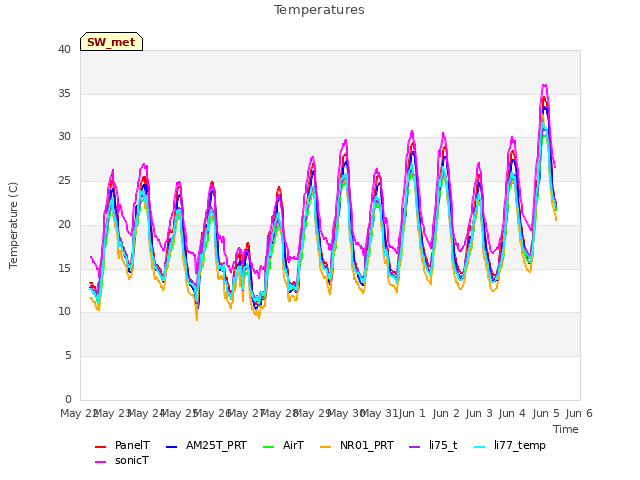
Task: Click the 20 y-axis label
Action: coord(64,224)
